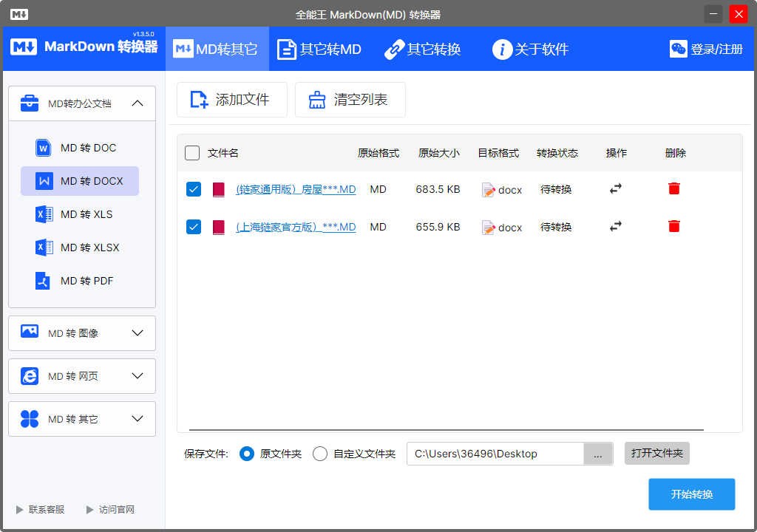Screen dimensions: 757x532
Task: Choose MD 转 DOC option
Action: [80, 148]
